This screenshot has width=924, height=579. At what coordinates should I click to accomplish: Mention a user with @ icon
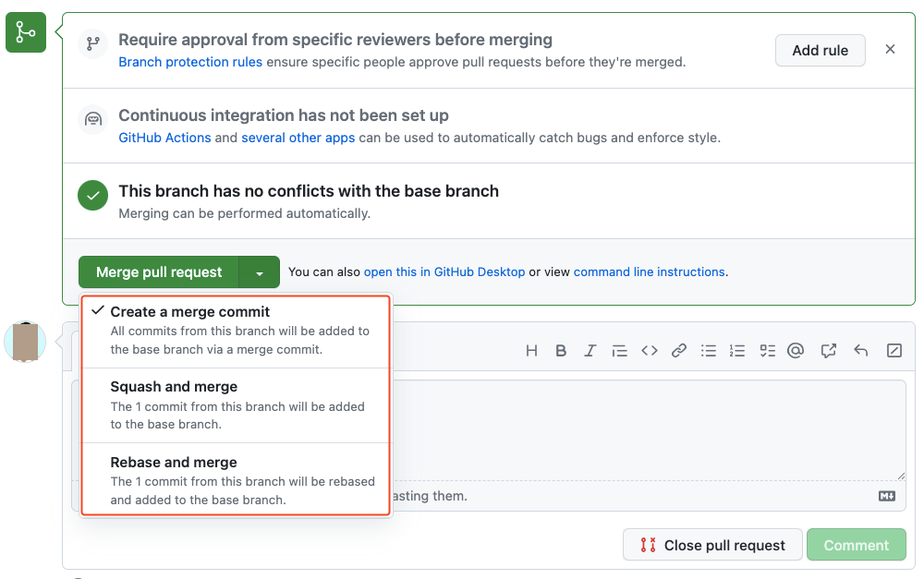pyautogui.click(x=796, y=351)
